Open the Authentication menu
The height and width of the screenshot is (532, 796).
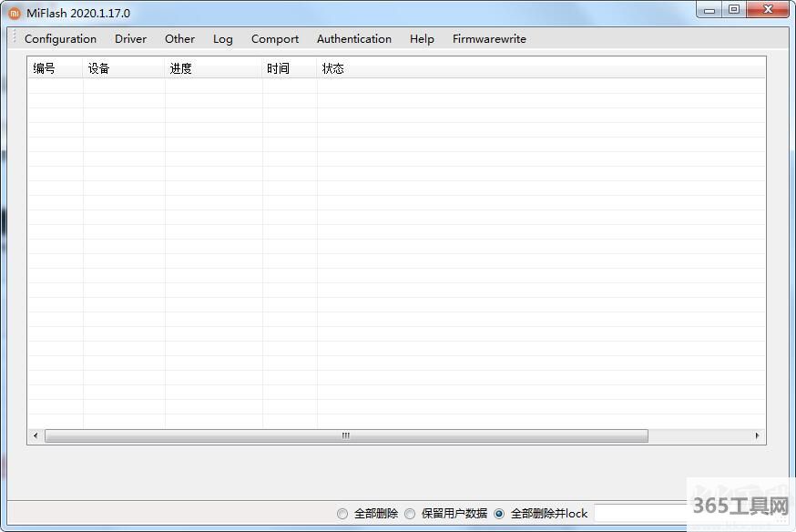point(354,39)
